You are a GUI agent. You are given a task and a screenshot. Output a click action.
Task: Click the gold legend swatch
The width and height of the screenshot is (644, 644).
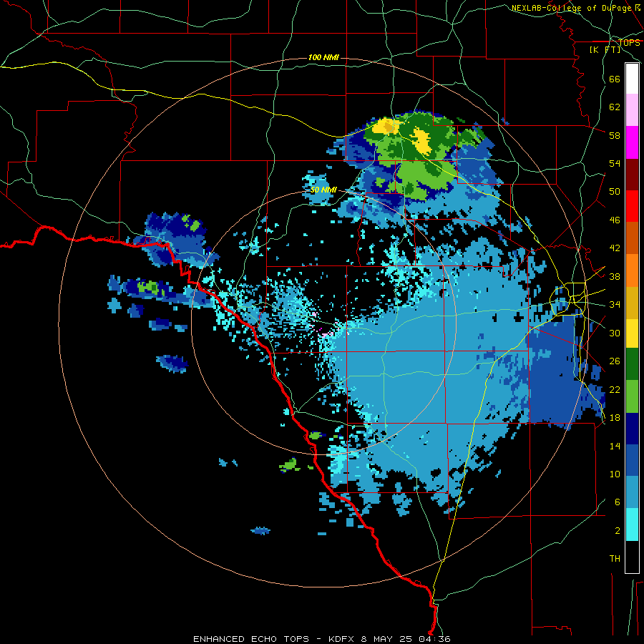pos(632,303)
